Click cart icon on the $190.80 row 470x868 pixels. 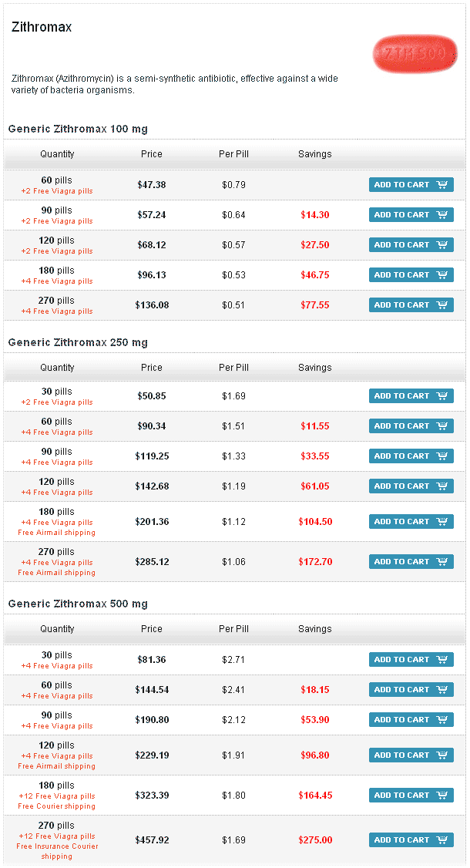pyautogui.click(x=442, y=720)
